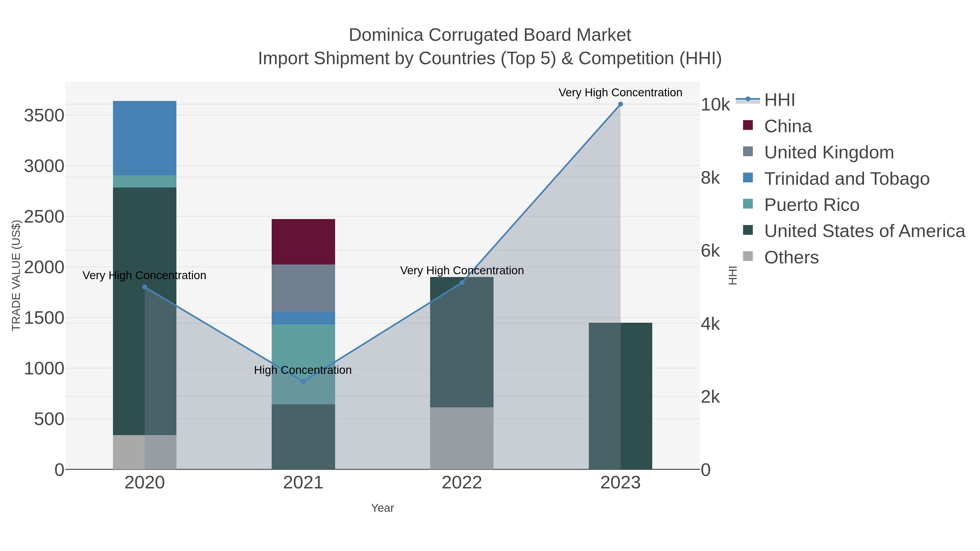Click the 2022 Others bar segment
This screenshot has height=551, width=980.
coord(462,438)
